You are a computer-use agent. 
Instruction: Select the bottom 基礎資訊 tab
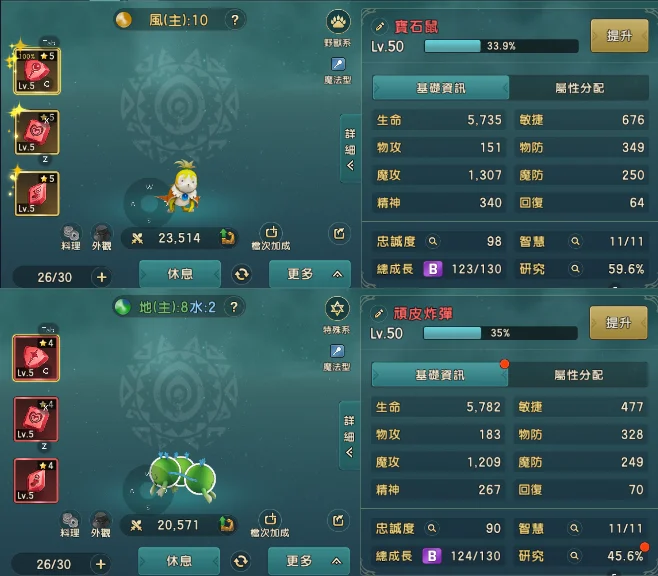point(440,375)
